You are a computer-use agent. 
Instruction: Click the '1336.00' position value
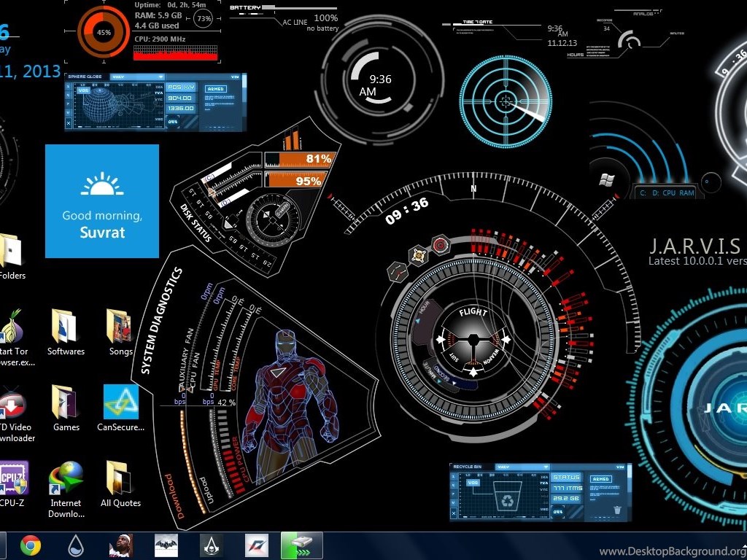pyautogui.click(x=181, y=108)
